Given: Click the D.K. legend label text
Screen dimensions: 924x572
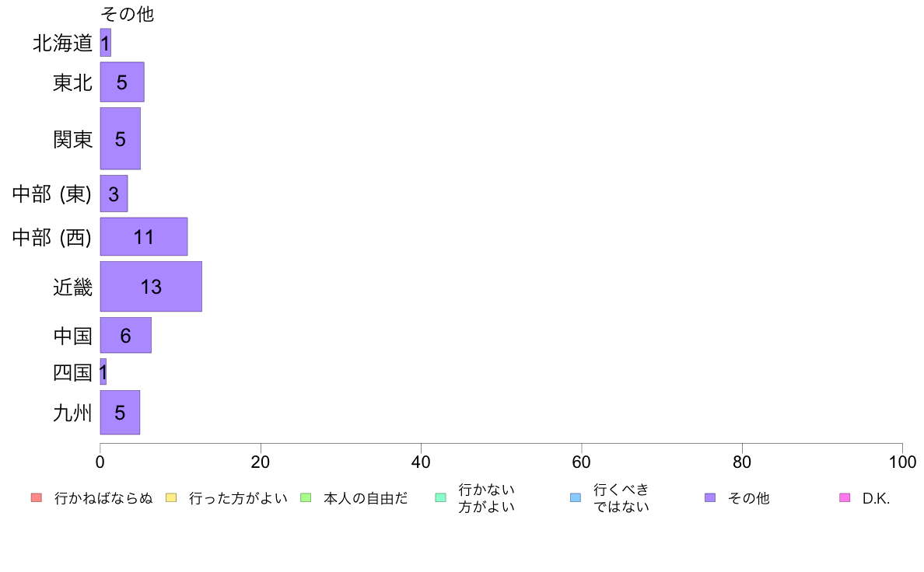Looking at the screenshot, I should coord(876,498).
